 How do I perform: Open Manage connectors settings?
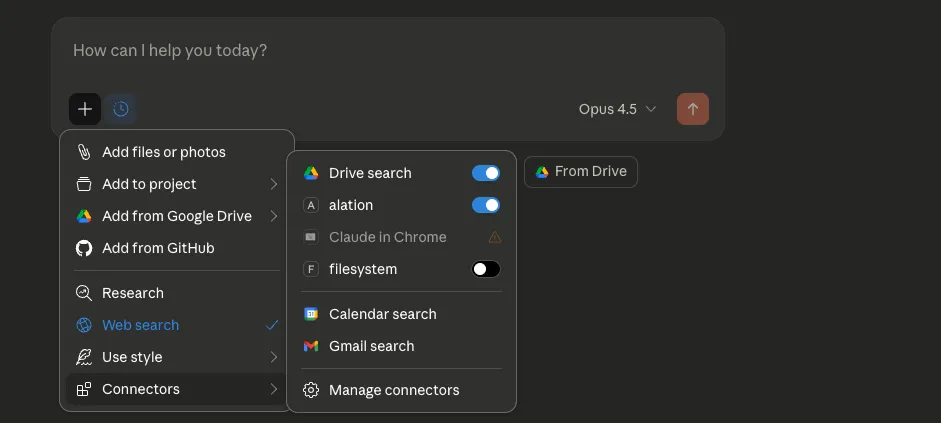point(401,390)
